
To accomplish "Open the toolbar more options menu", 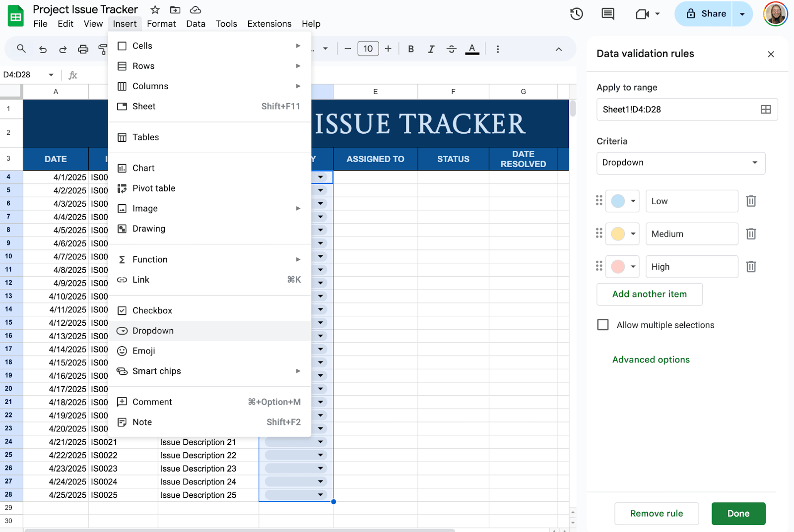I will click(498, 49).
